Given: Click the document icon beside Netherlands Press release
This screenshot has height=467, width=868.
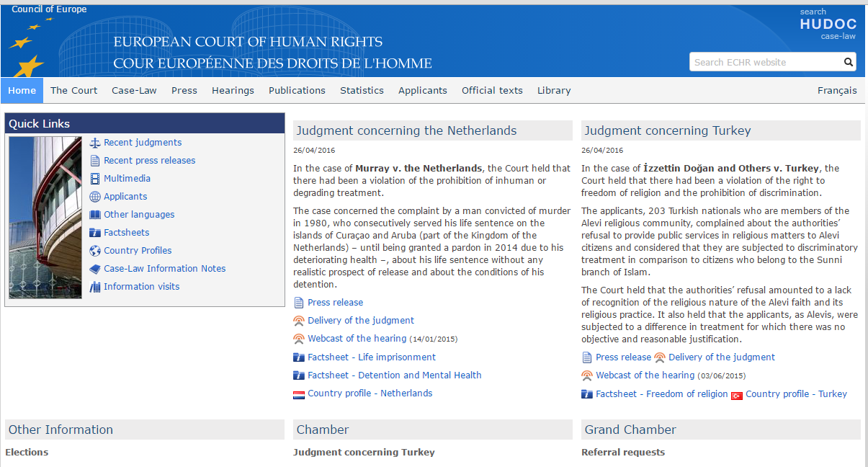Looking at the screenshot, I should 299,303.
